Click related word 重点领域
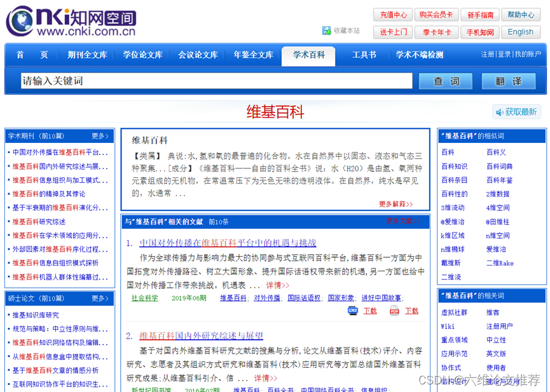 (x=454, y=340)
